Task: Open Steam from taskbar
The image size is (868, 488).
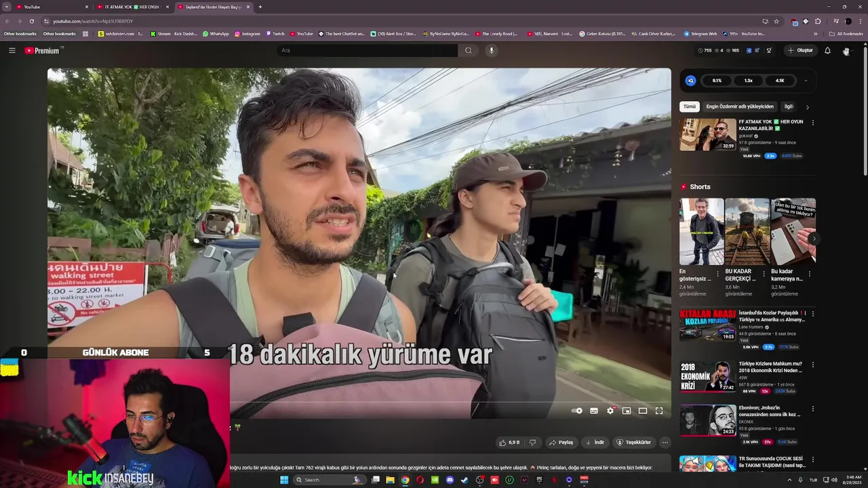Action: (465, 480)
